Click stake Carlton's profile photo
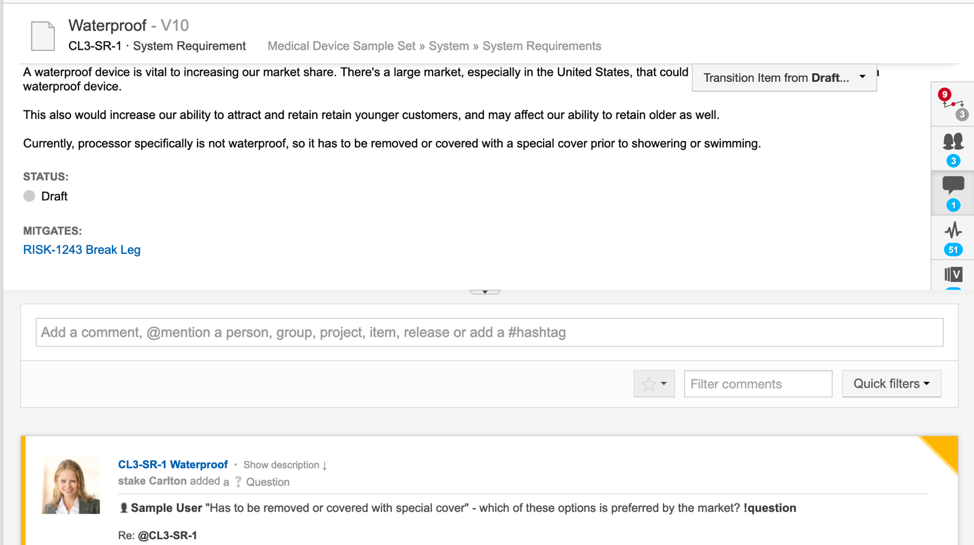 tap(71, 485)
